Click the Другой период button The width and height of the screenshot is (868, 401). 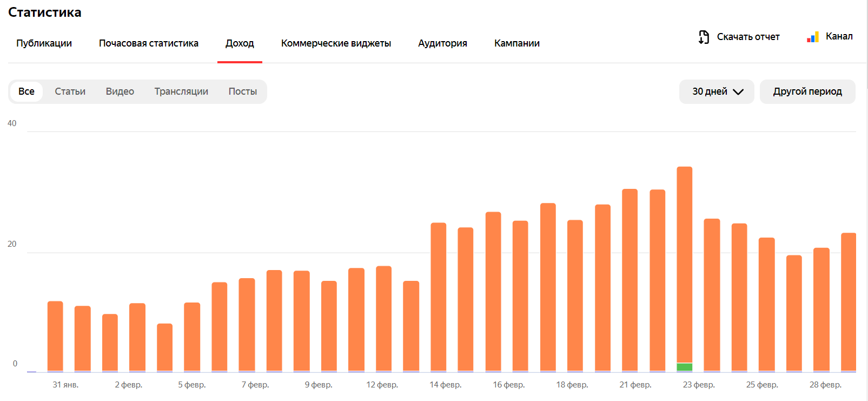[807, 91]
